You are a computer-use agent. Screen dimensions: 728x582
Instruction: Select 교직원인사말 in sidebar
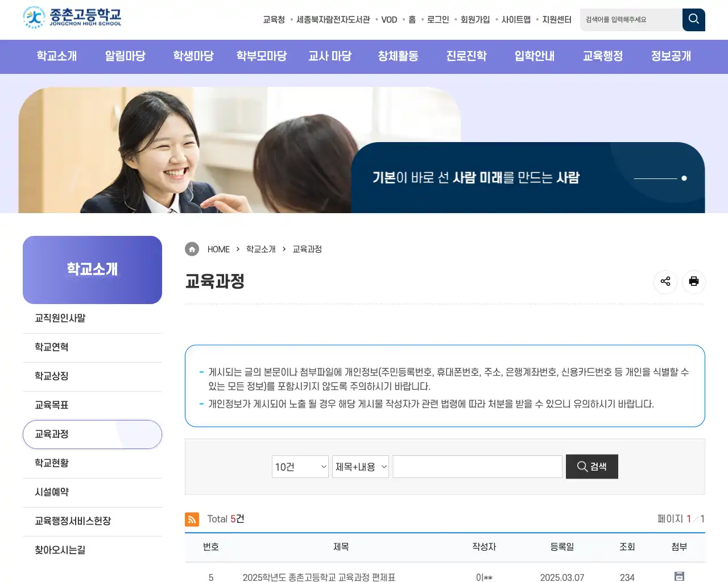coord(92,318)
